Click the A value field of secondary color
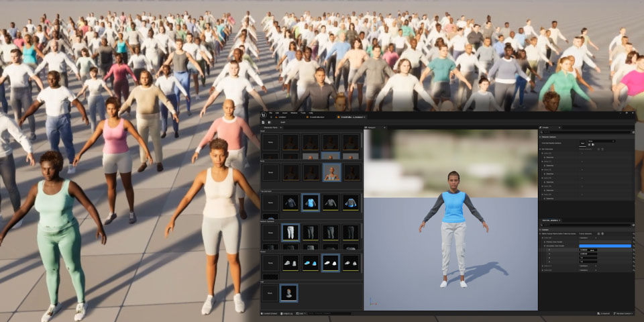 click(x=588, y=262)
